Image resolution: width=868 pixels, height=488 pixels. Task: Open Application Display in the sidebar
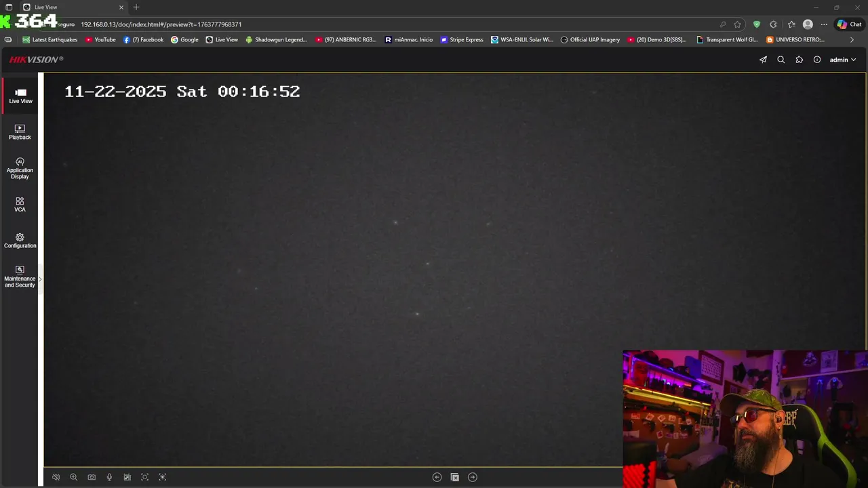[20, 169]
